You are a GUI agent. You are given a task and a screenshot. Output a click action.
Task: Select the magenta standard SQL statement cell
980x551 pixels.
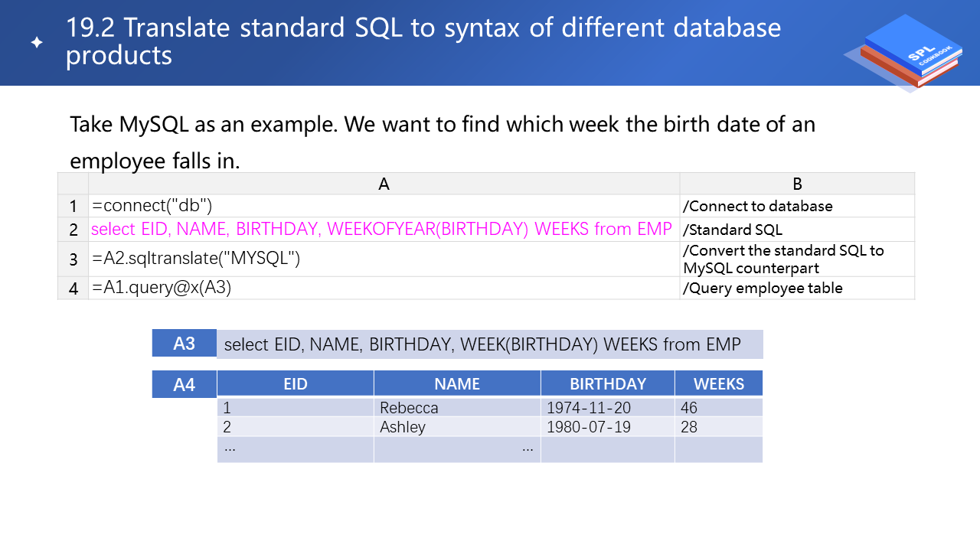382,229
